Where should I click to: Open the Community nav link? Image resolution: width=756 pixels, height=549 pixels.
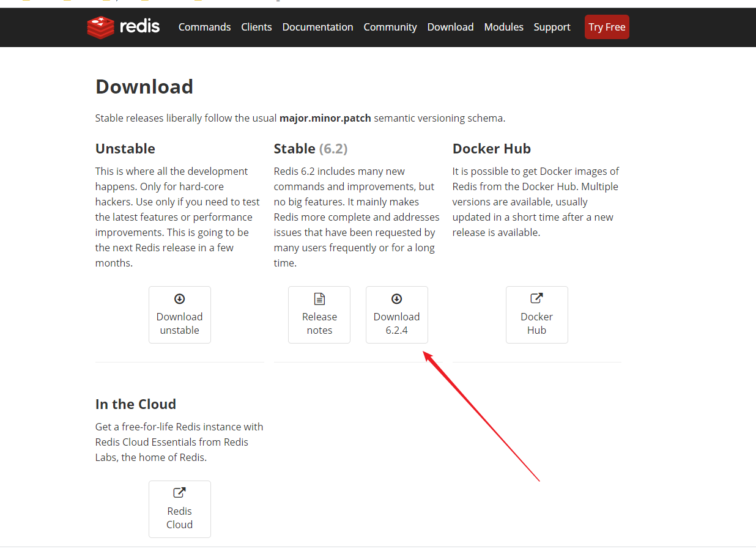coord(390,27)
